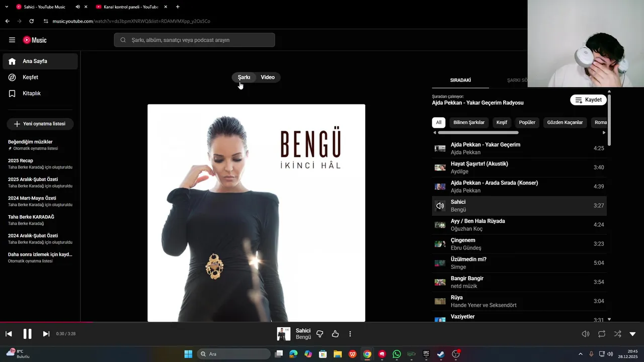Play Ajda Pekkan - Yakar Geçerim
The width and height of the screenshot is (644, 362).
click(519, 148)
